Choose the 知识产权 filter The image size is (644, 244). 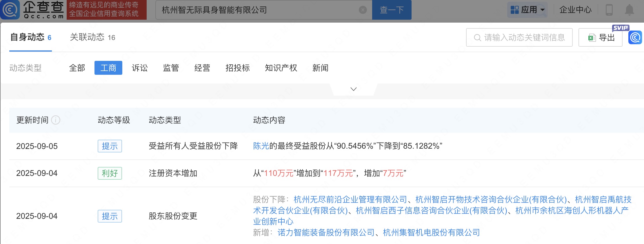click(281, 68)
